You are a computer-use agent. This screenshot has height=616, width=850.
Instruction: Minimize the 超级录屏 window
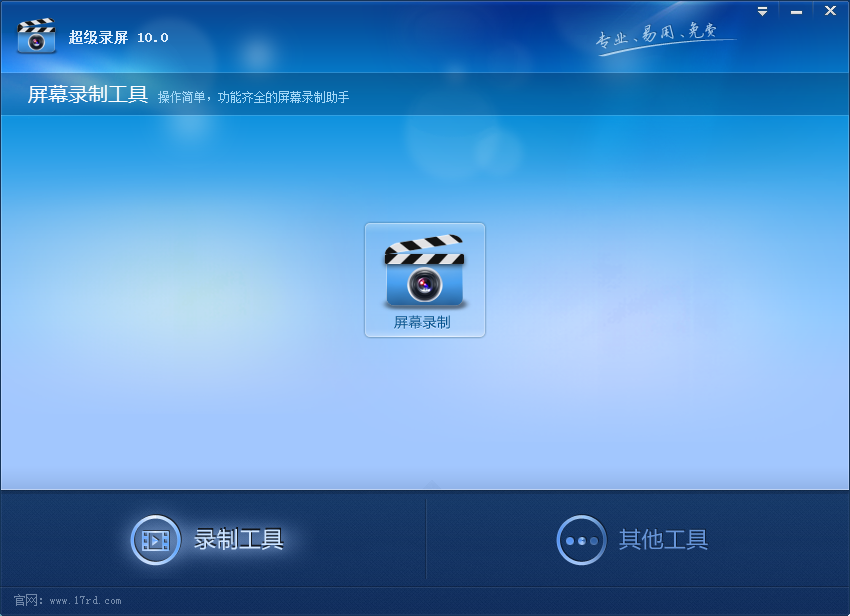click(796, 10)
